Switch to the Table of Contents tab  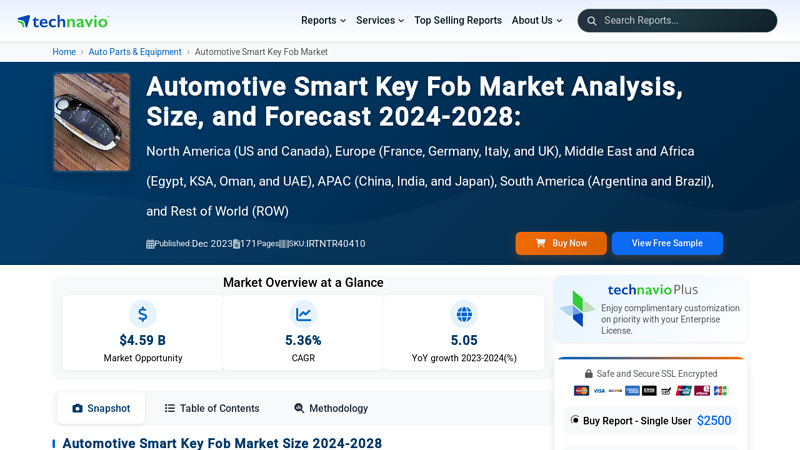pyautogui.click(x=212, y=408)
